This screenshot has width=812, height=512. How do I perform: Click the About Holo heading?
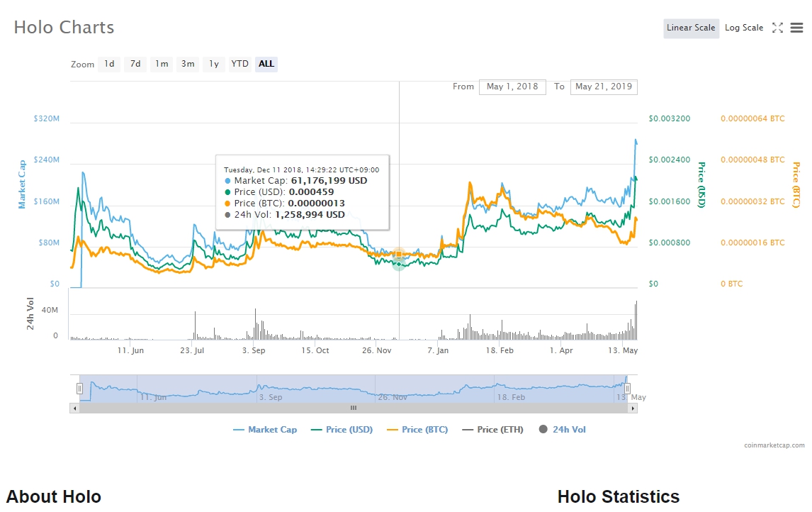pos(53,496)
